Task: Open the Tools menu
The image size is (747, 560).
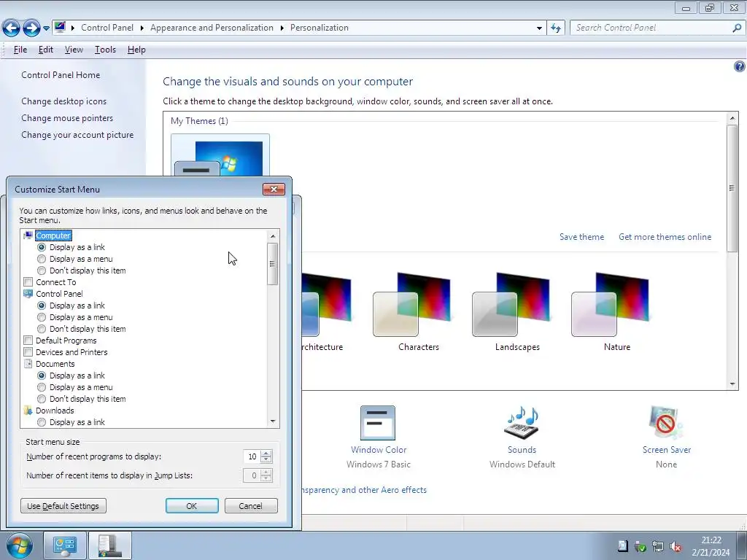Action: [105, 50]
